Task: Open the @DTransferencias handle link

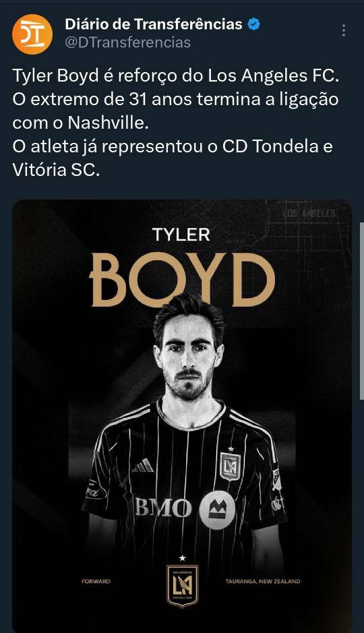Action: click(x=128, y=42)
